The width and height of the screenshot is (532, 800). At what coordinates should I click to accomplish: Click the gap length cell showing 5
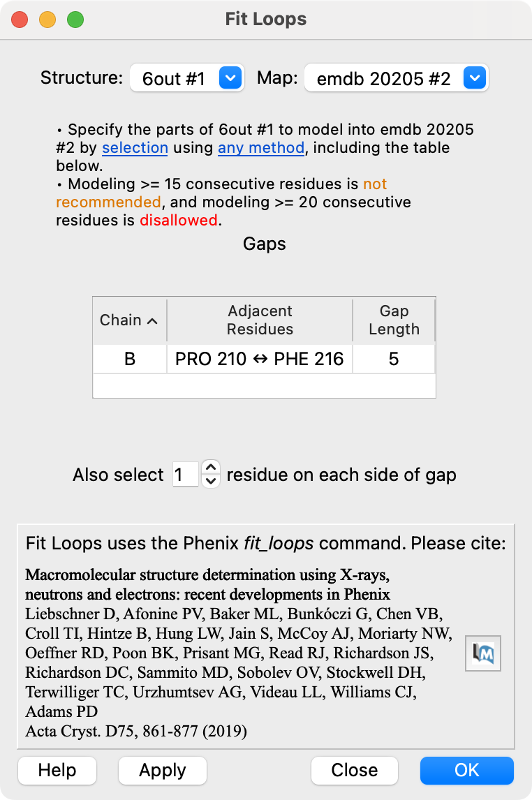point(394,360)
